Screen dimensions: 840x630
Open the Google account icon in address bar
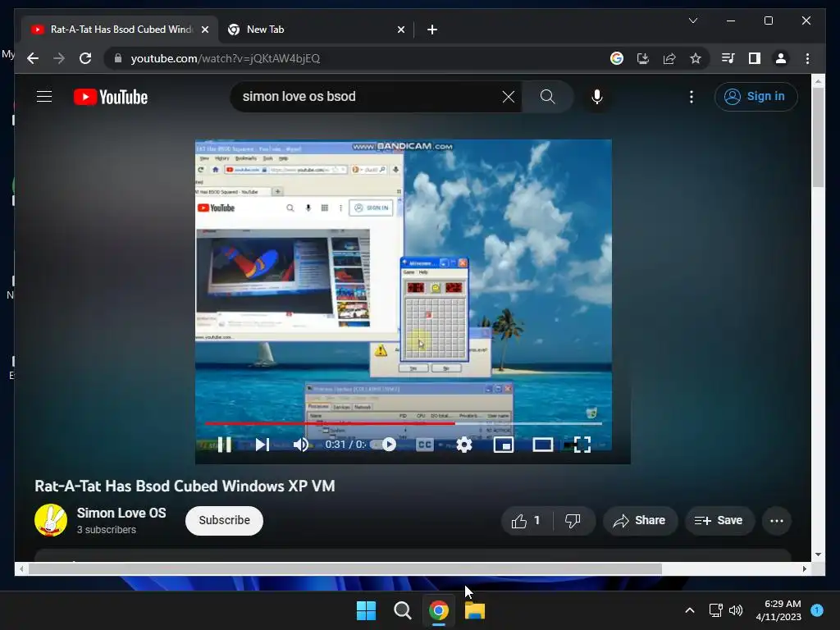617,58
